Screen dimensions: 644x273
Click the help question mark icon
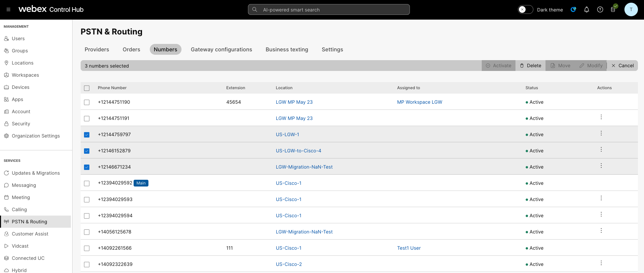pyautogui.click(x=600, y=9)
